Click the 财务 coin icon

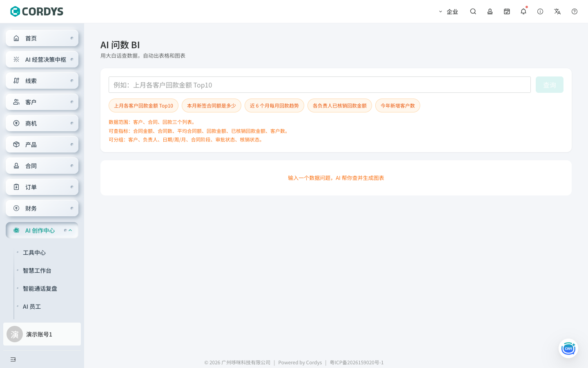pos(16,208)
